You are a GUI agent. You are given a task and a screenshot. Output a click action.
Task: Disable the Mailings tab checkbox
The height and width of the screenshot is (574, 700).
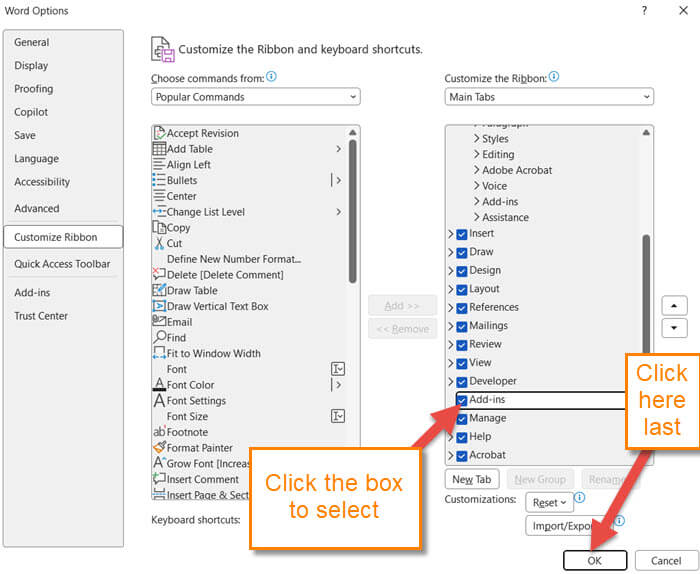[x=462, y=326]
